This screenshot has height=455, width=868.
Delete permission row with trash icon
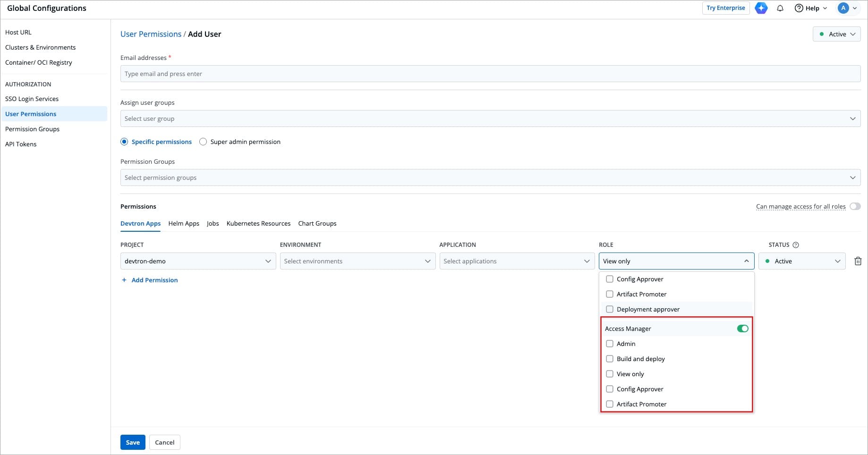pyautogui.click(x=858, y=261)
